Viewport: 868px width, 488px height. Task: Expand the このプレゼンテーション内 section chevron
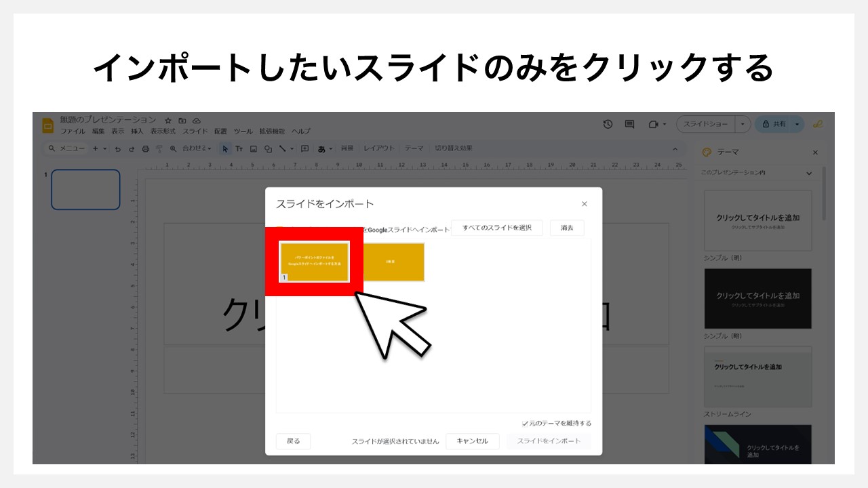coord(808,173)
